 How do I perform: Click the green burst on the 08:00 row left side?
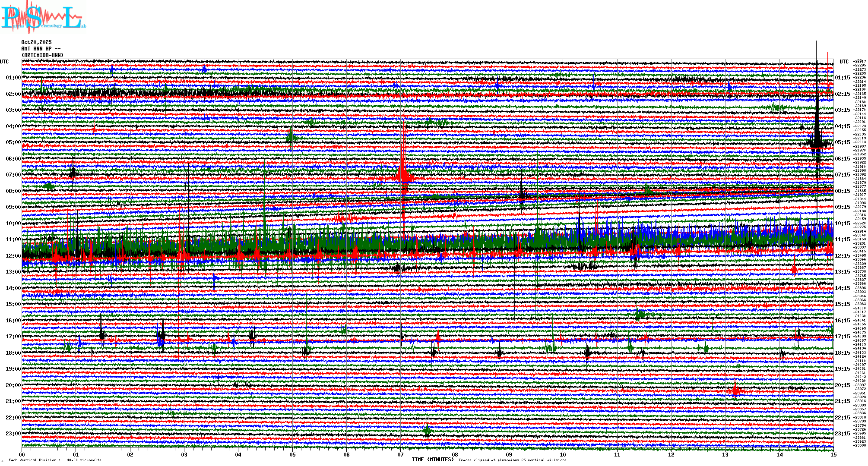(49, 186)
